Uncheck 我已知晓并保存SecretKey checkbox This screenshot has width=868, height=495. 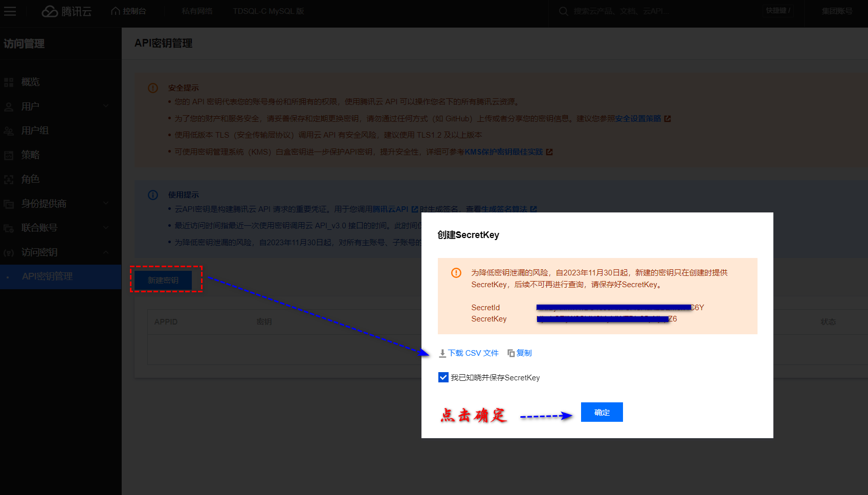point(443,378)
